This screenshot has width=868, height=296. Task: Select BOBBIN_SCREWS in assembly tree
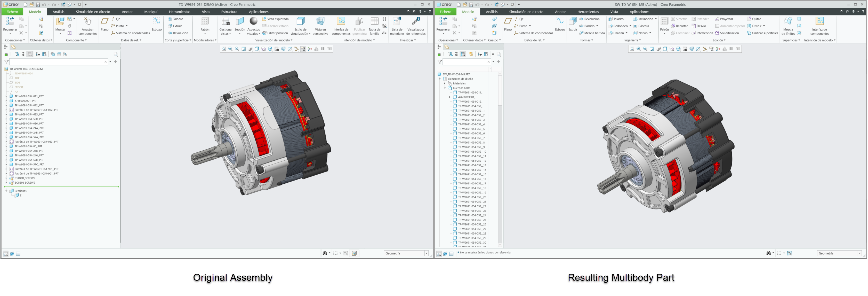point(25,183)
